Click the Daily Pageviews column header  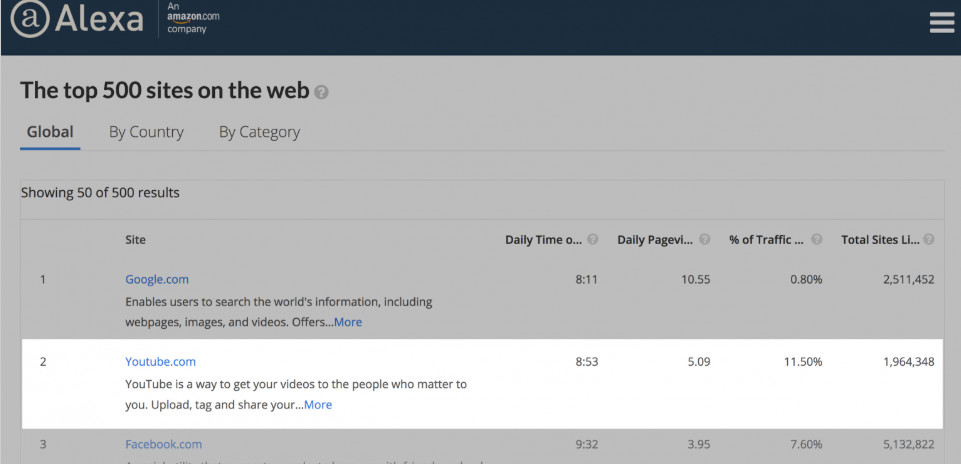pos(655,240)
